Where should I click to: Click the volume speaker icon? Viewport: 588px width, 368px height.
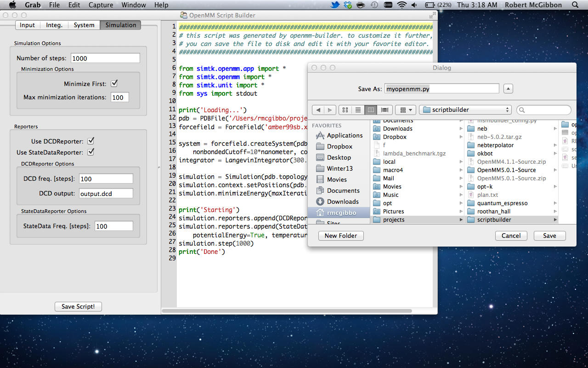[415, 5]
